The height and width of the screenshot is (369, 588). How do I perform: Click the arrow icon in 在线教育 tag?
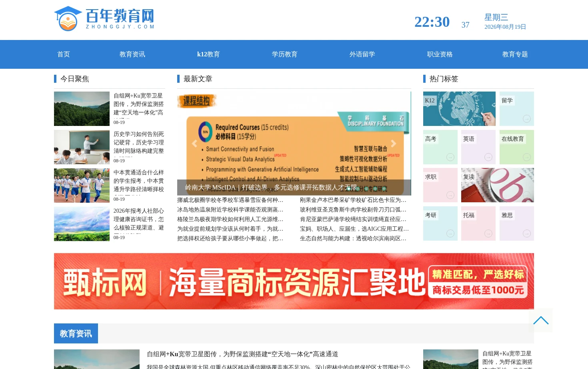coord(527,157)
